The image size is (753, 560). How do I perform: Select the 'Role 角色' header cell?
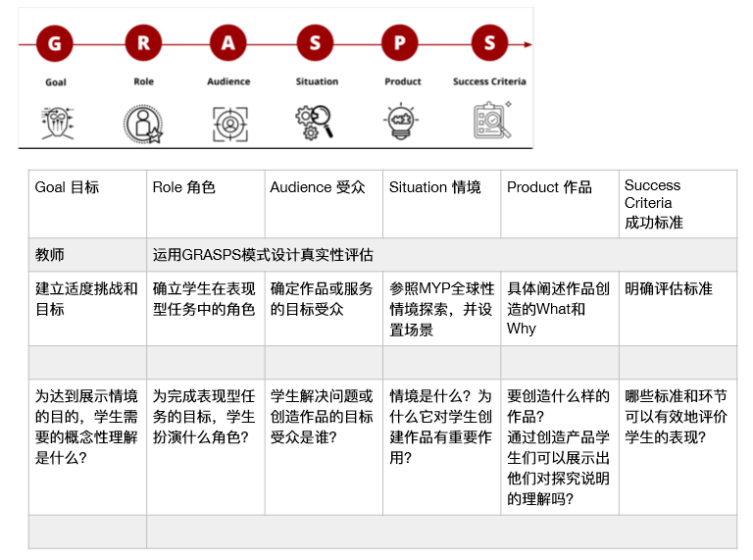point(206,204)
